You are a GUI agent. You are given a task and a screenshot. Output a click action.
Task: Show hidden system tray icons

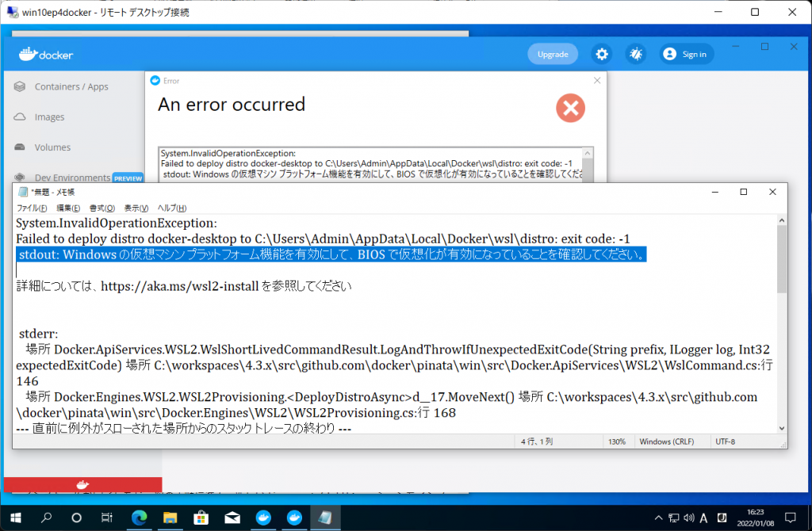coord(658,518)
